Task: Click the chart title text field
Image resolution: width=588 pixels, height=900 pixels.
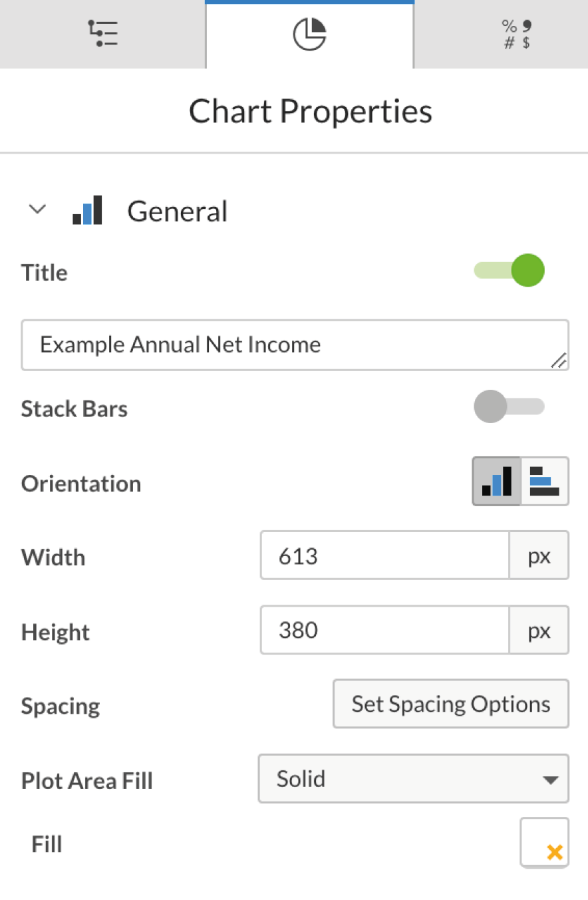Action: pos(295,345)
